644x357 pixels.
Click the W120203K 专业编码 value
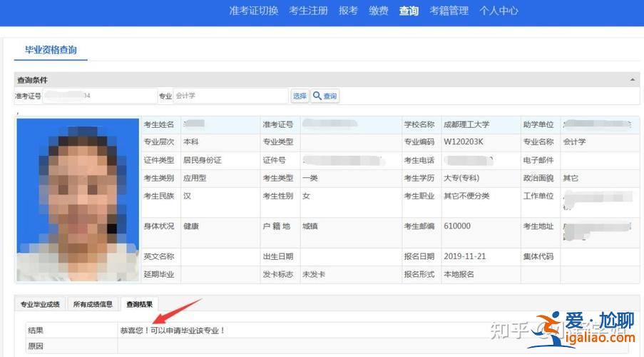coord(464,142)
